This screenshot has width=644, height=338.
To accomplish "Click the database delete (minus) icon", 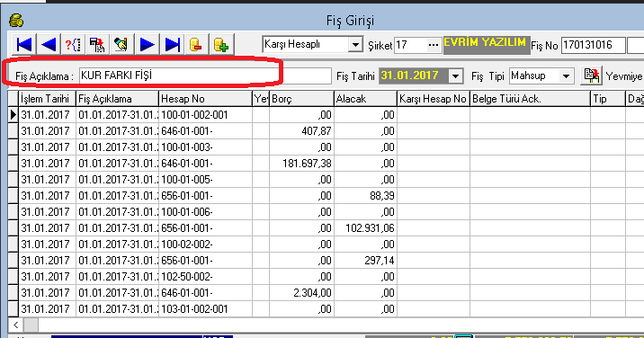I will [x=197, y=44].
